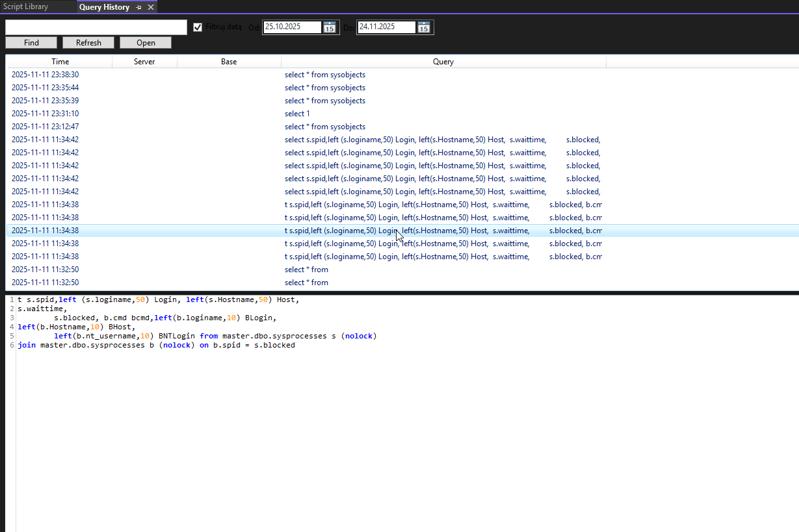Click the Open button
The width and height of the screenshot is (799, 532).
145,42
